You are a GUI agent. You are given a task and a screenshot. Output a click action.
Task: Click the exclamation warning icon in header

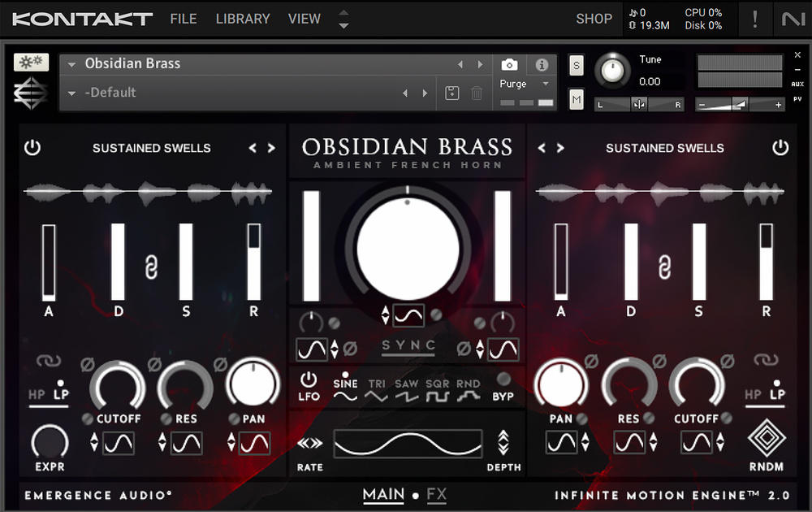point(756,19)
